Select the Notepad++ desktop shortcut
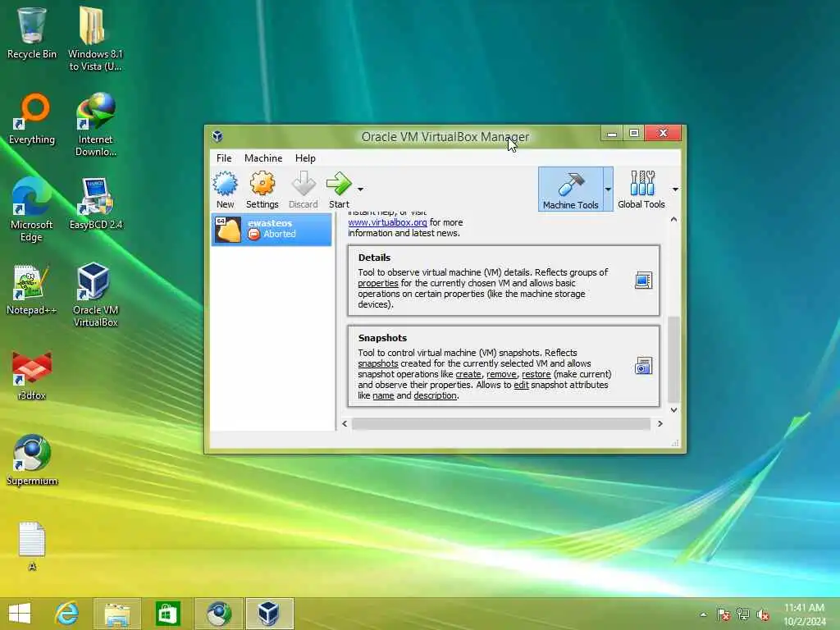The width and height of the screenshot is (840, 630). 32,290
